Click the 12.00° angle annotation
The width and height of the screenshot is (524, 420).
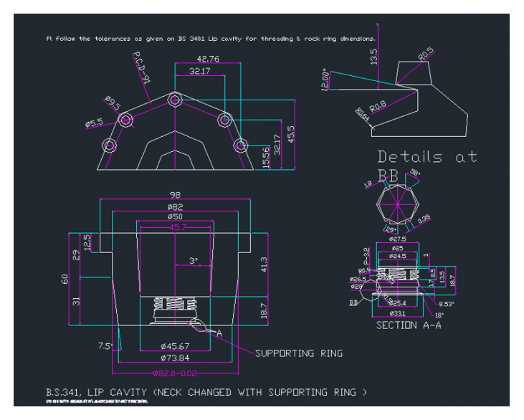325,80
